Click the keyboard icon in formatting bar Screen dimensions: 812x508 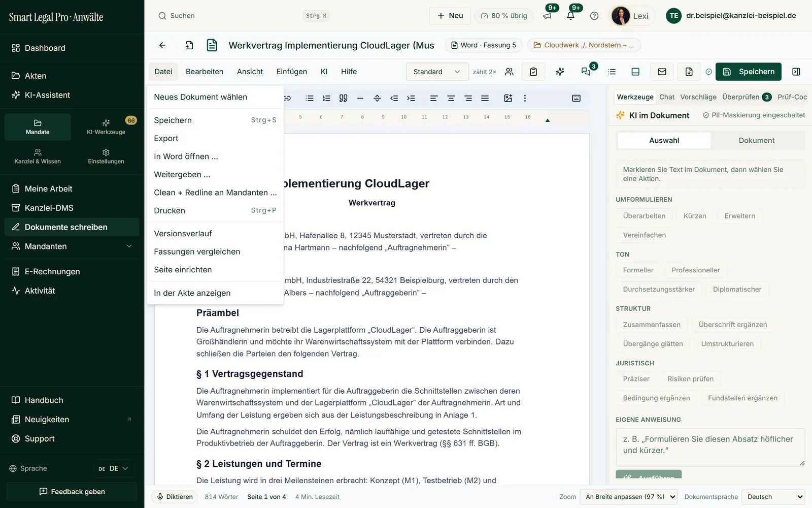point(576,98)
